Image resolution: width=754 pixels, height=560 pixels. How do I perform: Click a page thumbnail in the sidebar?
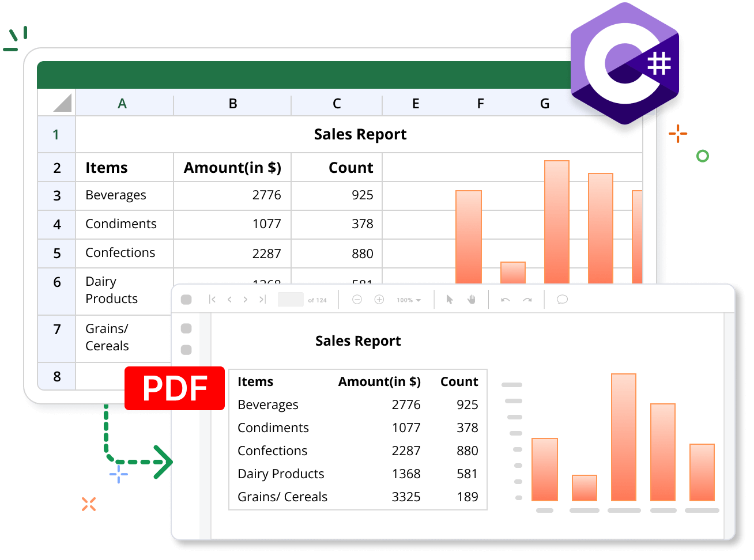pyautogui.click(x=186, y=328)
